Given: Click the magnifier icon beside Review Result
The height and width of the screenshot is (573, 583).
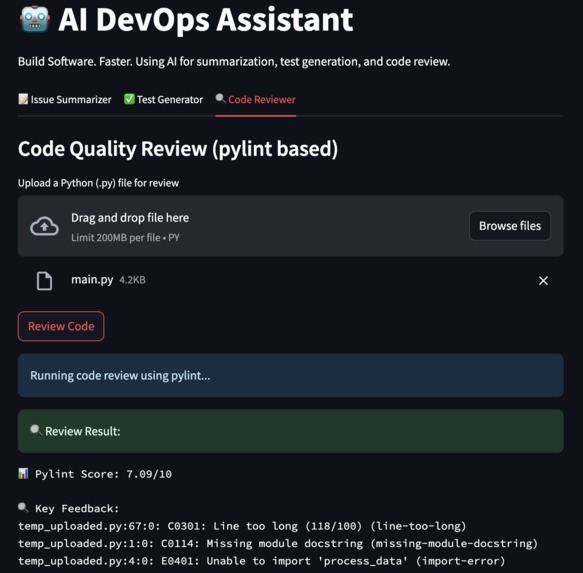Looking at the screenshot, I should click(36, 430).
